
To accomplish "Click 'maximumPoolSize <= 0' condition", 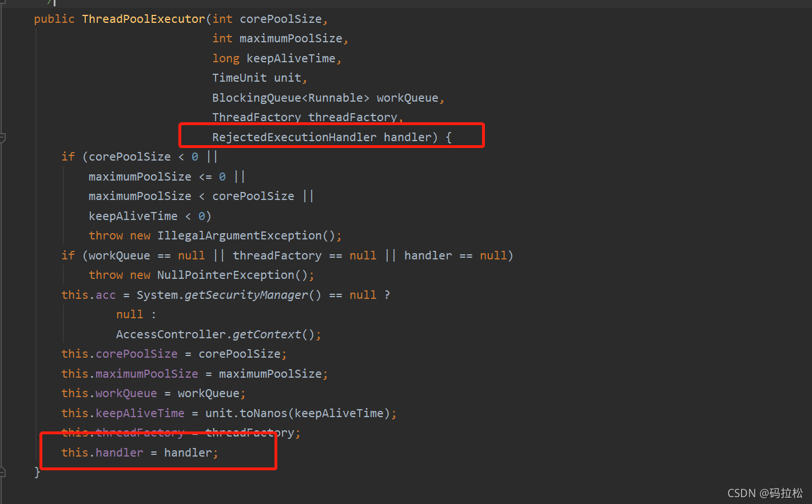I will (157, 177).
